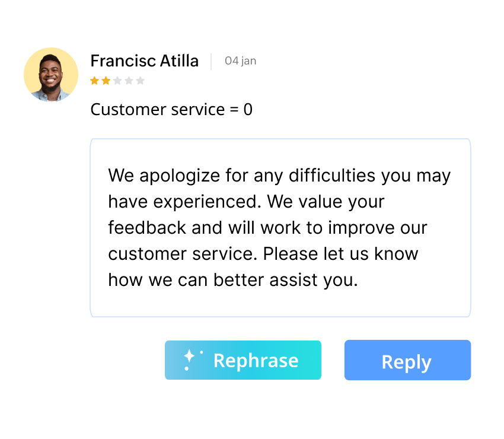Viewport: 504px width, 439px height.
Task: Click the divider between name and date
Action: (211, 61)
